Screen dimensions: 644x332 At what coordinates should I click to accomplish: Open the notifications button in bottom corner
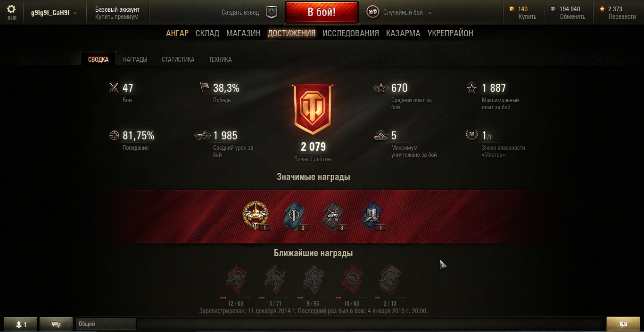pyautogui.click(x=623, y=324)
